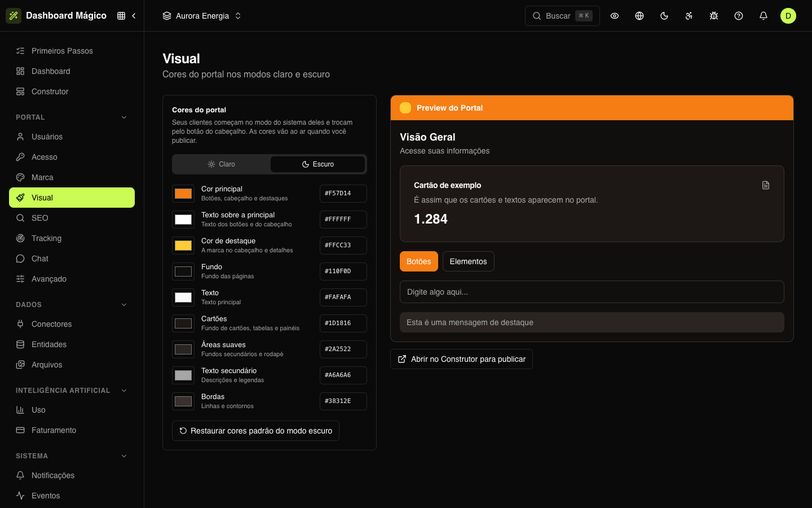This screenshot has height=508, width=812.
Task: Open the Tracking menu item
Action: (x=72, y=238)
